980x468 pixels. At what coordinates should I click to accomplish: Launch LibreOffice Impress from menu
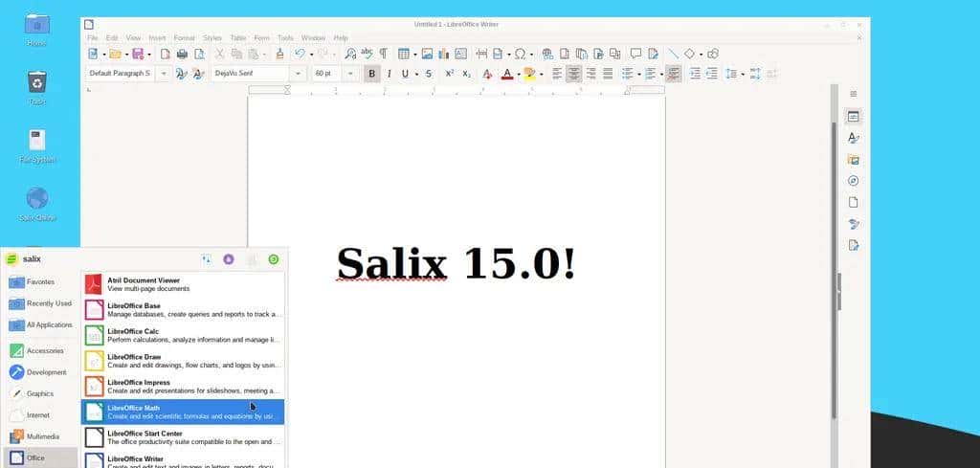coord(183,386)
